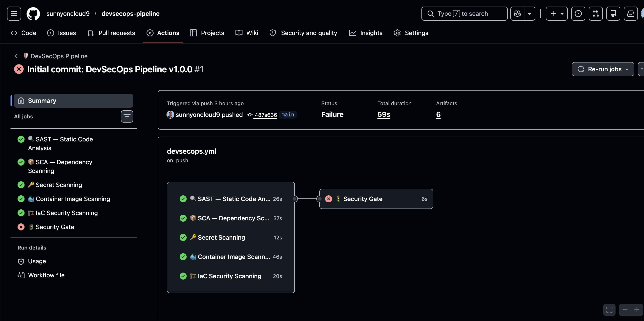Click green check icon beside sidebar Secret Scanning
This screenshot has width=644, height=321.
(x=21, y=185)
